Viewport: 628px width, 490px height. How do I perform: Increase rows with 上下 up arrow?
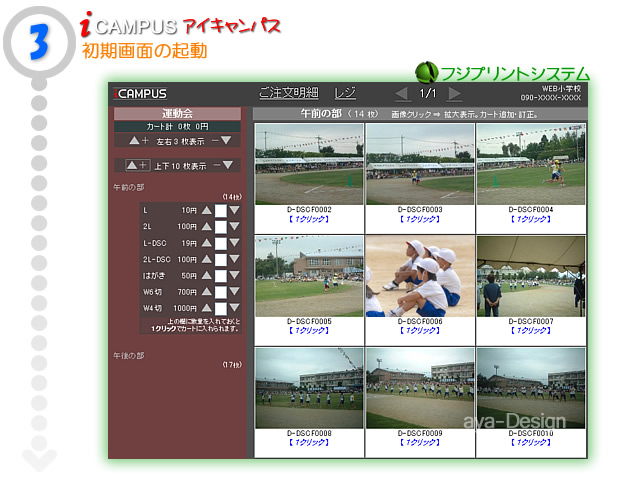(132, 165)
